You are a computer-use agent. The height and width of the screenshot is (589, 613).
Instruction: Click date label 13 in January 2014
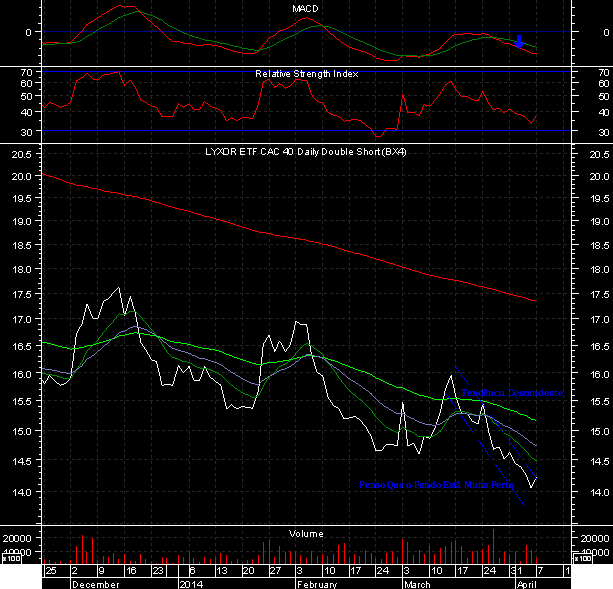tap(222, 571)
